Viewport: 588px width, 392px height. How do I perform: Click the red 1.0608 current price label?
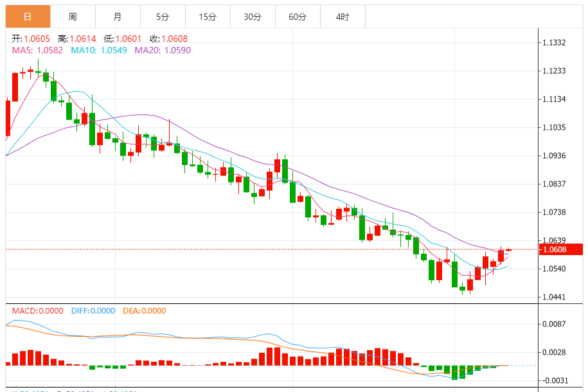point(561,249)
